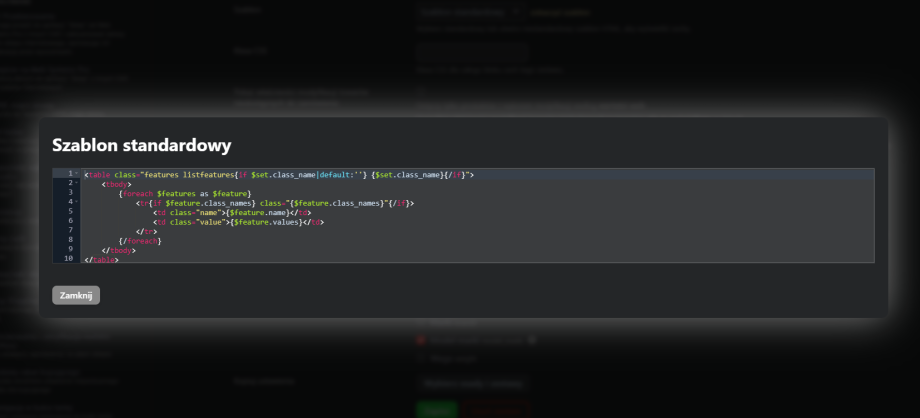Click line number 10 in the editor gutter
Image resolution: width=920 pixels, height=418 pixels.
pyautogui.click(x=68, y=259)
